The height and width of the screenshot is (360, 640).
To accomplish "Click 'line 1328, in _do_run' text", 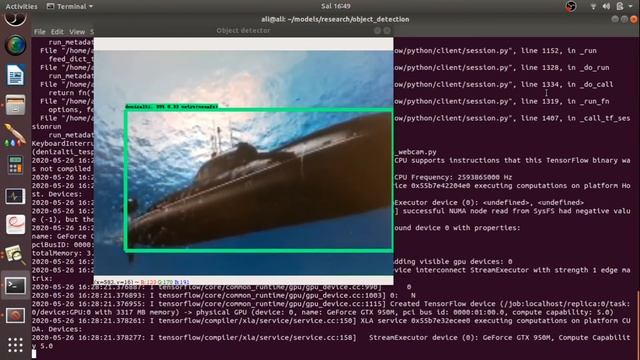I will click(565, 67).
